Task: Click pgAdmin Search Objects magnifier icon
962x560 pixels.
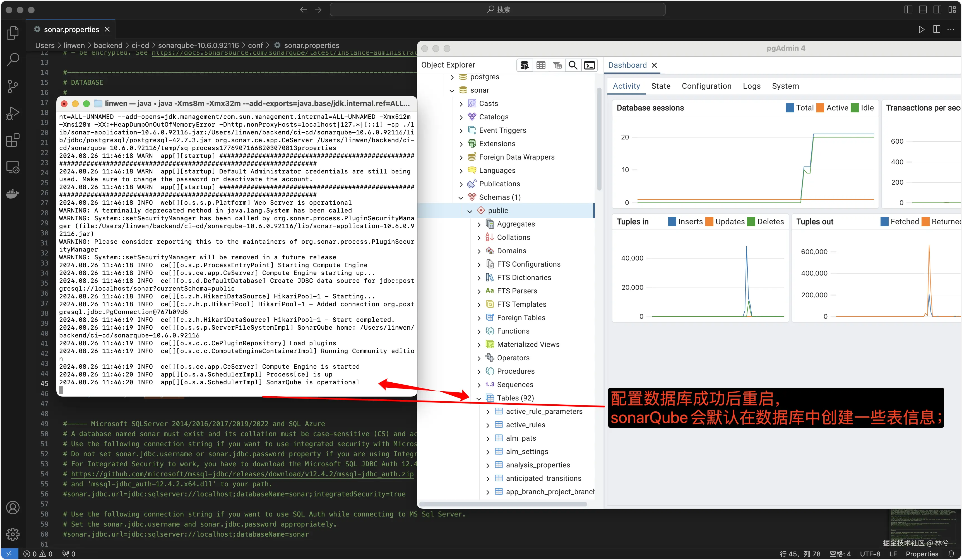Action: pos(573,65)
